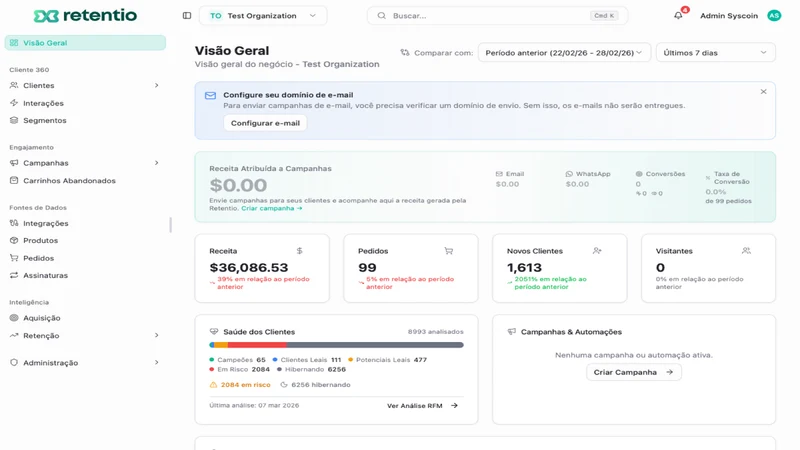800x450 pixels.
Task: Click the blue Clientes Leais legend dot
Action: point(275,360)
